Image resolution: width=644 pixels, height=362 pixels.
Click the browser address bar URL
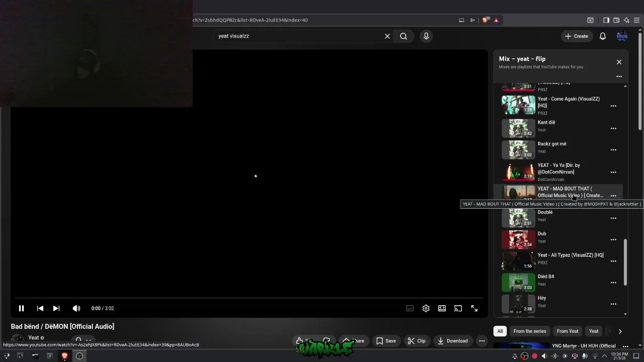point(250,20)
